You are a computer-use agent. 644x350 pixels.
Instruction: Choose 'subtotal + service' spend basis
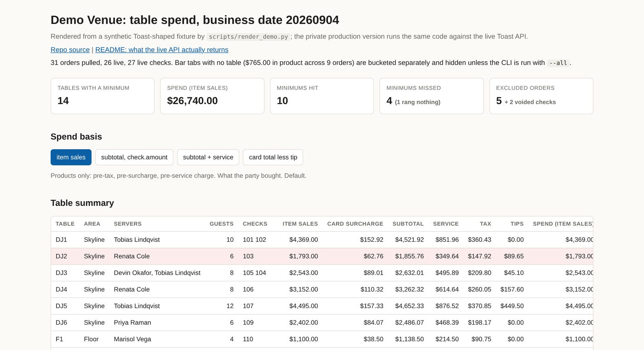point(208,157)
